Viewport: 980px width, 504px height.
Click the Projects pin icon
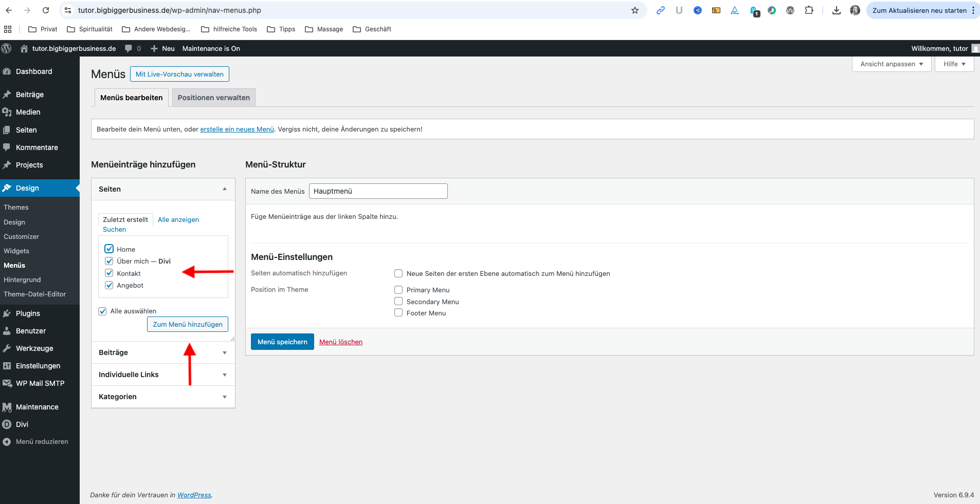[7, 165]
